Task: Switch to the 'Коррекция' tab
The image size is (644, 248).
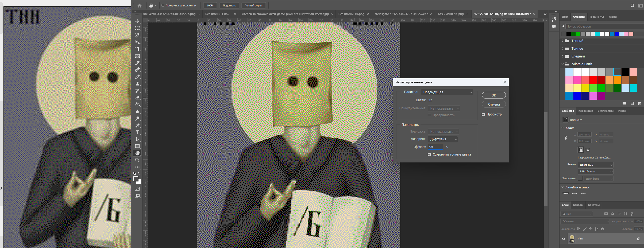Action: click(585, 111)
